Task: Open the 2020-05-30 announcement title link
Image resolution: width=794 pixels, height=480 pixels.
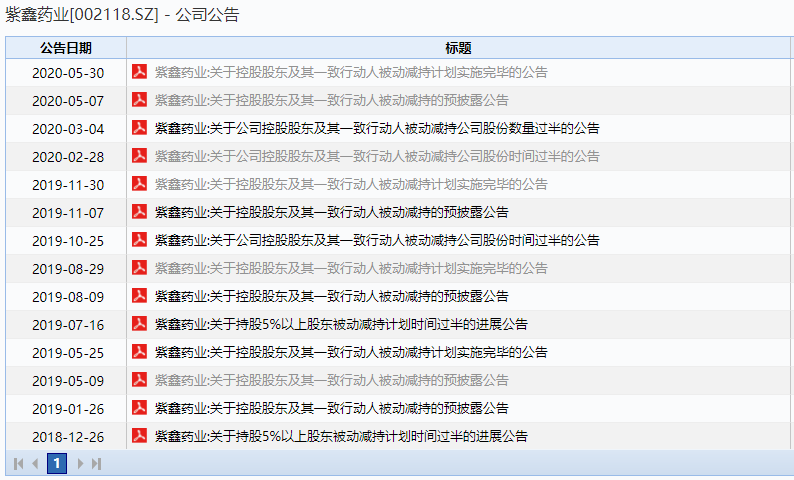Action: click(x=351, y=72)
